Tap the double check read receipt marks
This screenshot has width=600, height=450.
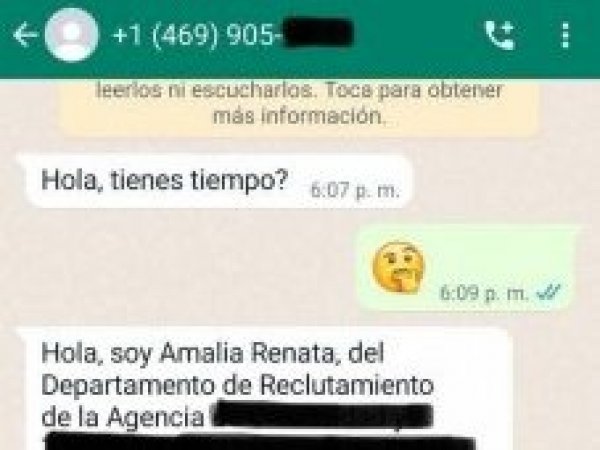(549, 293)
